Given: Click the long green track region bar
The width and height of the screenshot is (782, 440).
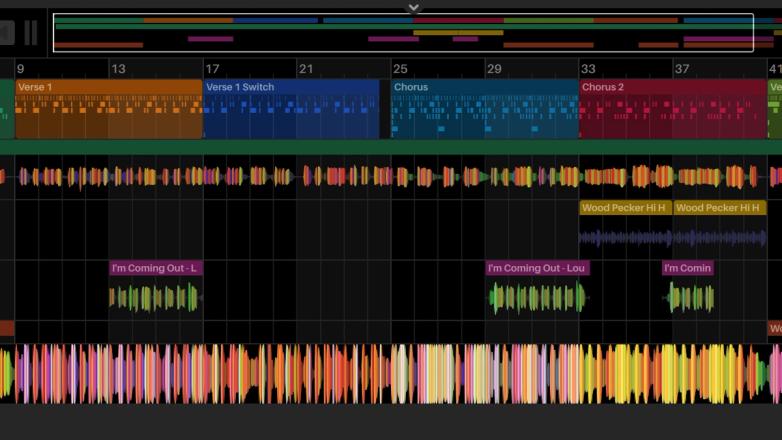Looking at the screenshot, I should click(x=391, y=147).
